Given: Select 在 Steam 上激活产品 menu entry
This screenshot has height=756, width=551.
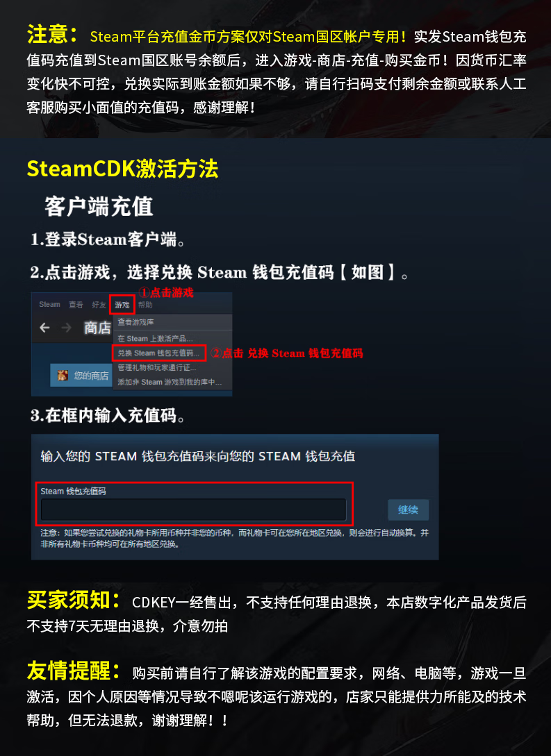Looking at the screenshot, I should pos(155,339).
